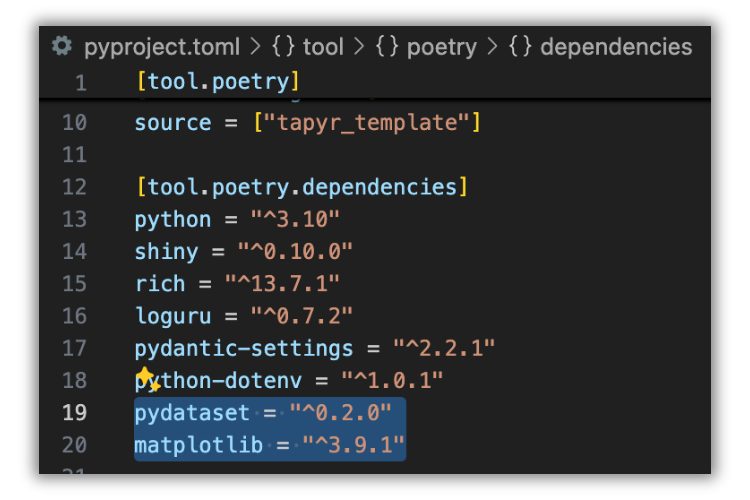Open the 'dependencies' breadcrumb segment
The height and width of the screenshot is (500, 750).
coord(615,46)
